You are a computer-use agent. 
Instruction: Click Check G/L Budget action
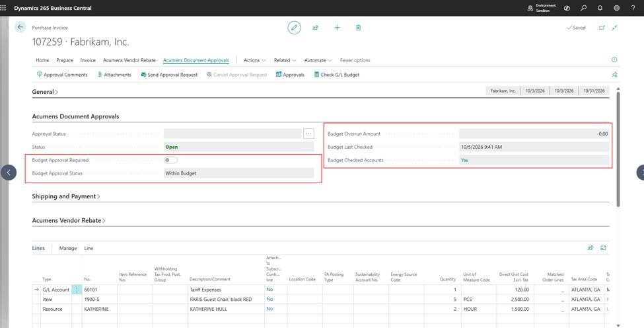point(337,75)
